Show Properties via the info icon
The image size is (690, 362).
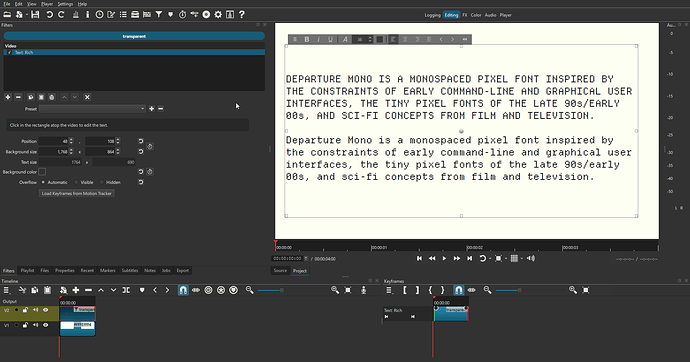pos(87,15)
